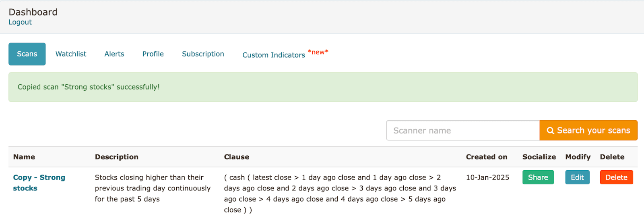Viewport: 644px width, 219px height.
Task: Open the "Copy - Strong stocks" scan
Action: point(39,183)
